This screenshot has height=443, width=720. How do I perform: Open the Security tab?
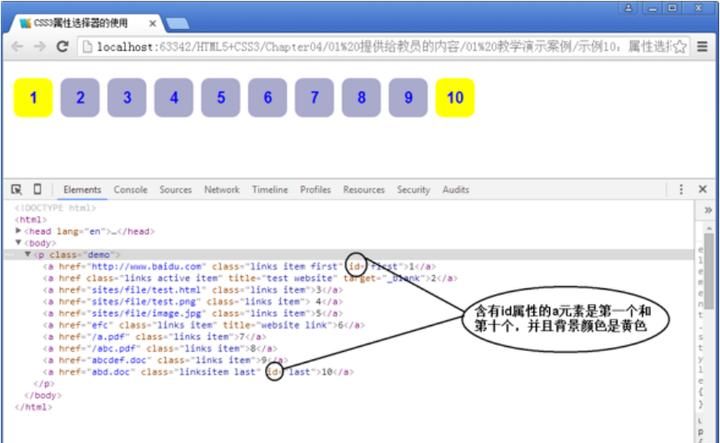pyautogui.click(x=413, y=190)
